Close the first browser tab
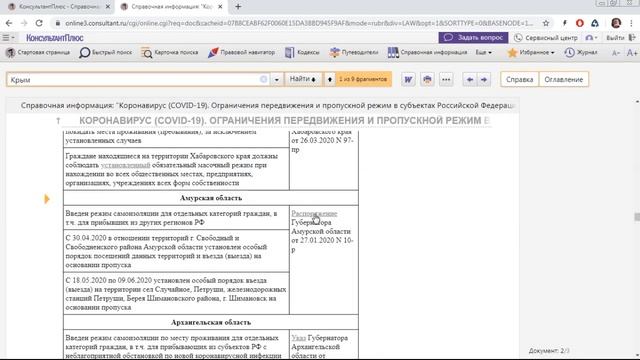 108,7
